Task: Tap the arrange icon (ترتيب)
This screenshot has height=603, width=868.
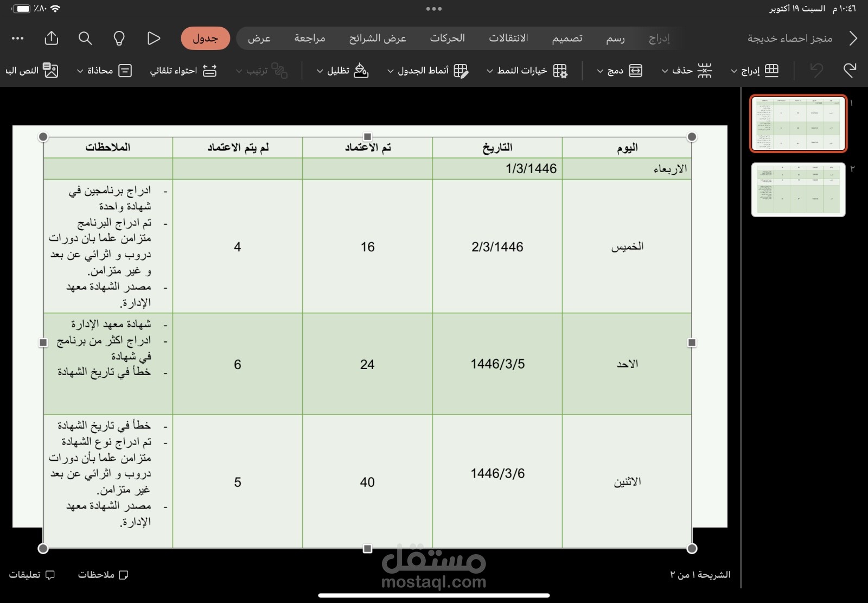Action: [x=279, y=71]
